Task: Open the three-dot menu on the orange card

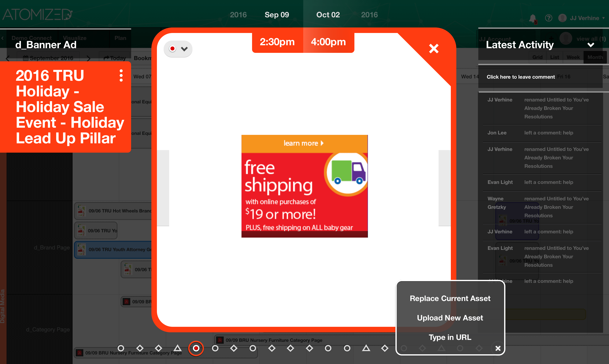Action: tap(121, 75)
